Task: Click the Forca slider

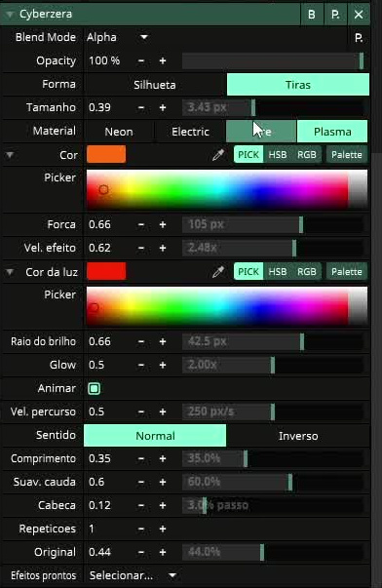Action: coord(273,224)
